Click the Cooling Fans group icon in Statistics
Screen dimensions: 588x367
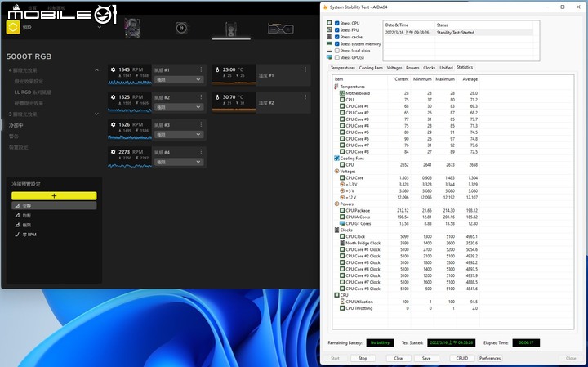336,159
